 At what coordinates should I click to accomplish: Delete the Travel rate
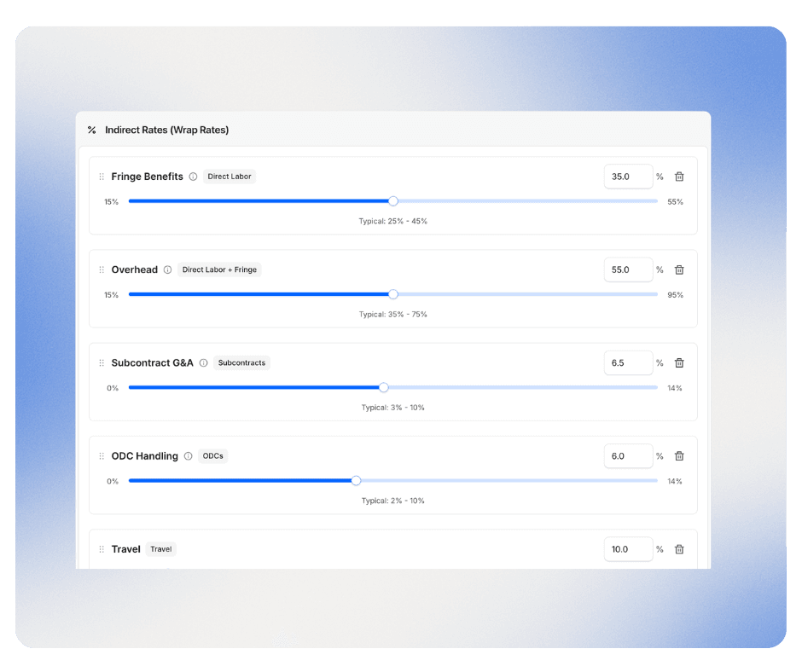coord(679,548)
